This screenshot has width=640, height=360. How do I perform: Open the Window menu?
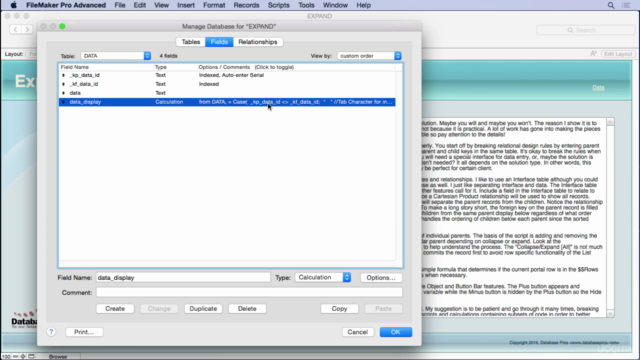tap(335, 5)
